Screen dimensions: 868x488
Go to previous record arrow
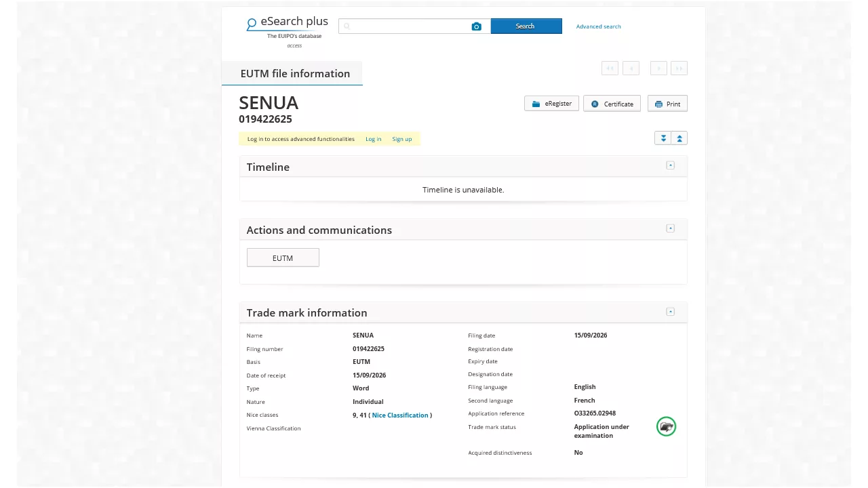(x=631, y=68)
